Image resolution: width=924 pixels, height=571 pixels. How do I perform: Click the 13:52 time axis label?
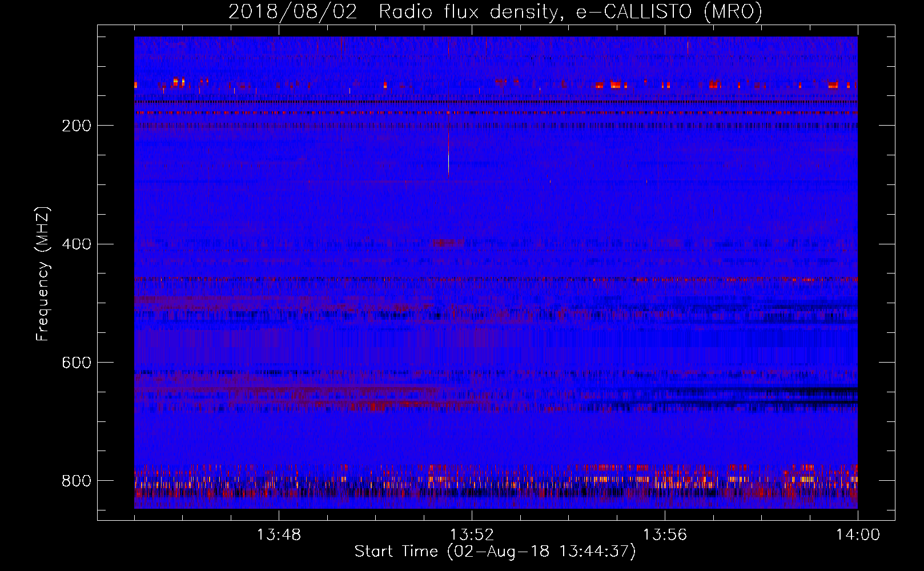472,535
